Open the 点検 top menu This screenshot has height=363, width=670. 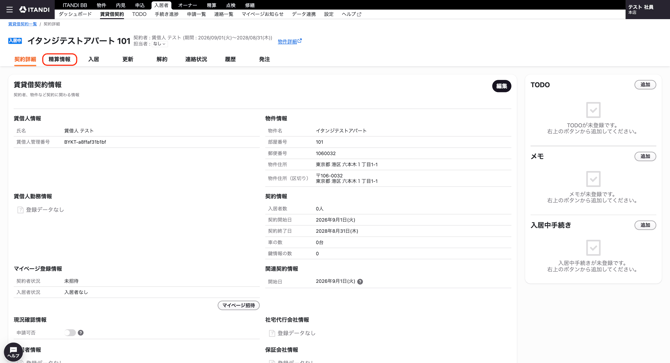pos(231,5)
